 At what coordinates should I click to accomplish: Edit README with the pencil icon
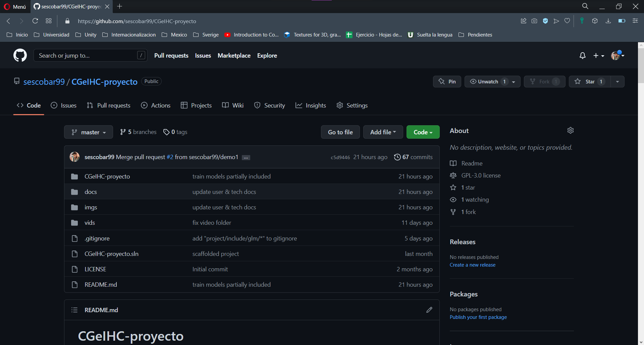point(429,310)
